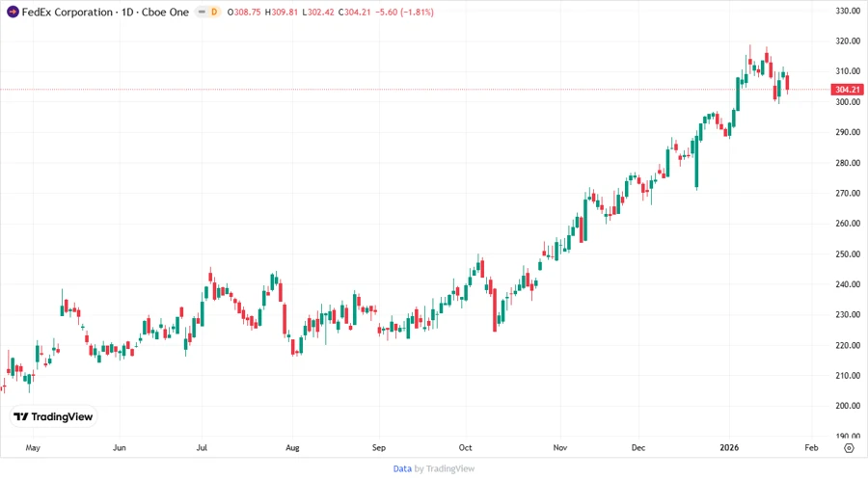Click the 240.00 price axis label
The image size is (868, 480).
pos(848,284)
